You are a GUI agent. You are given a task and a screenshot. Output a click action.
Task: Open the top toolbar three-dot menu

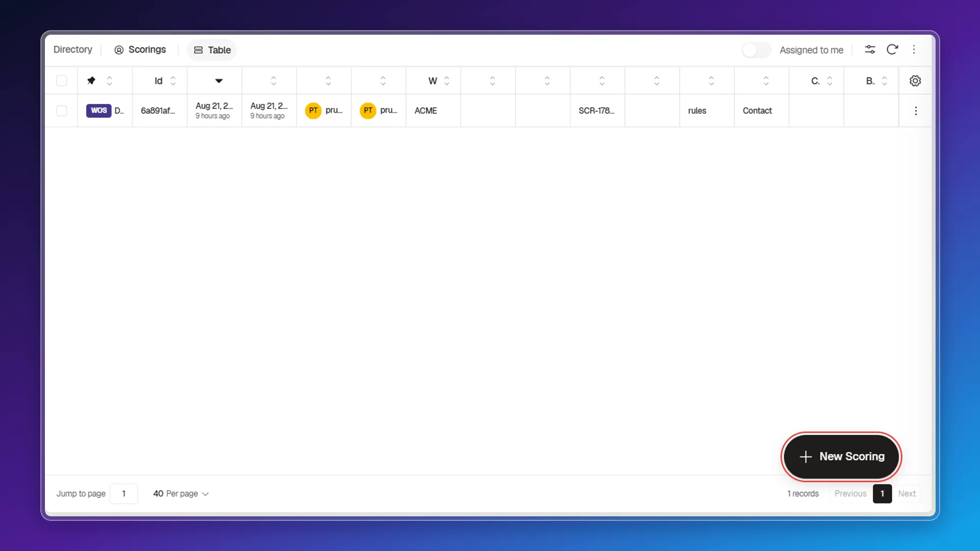point(914,49)
